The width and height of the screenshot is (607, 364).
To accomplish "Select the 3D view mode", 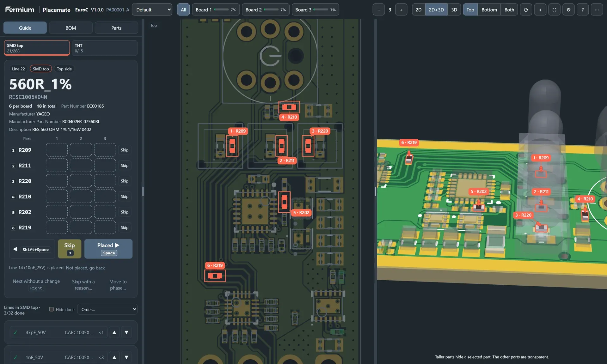I will [454, 10].
